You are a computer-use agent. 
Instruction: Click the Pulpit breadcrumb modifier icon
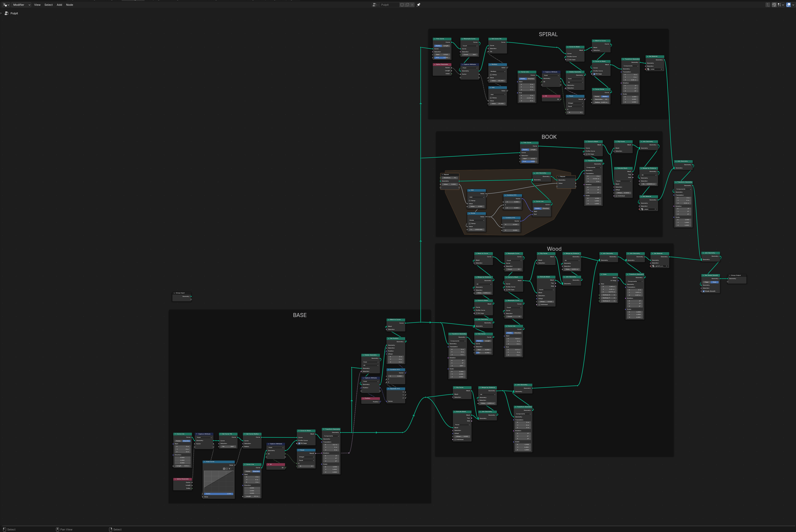click(x=7, y=13)
